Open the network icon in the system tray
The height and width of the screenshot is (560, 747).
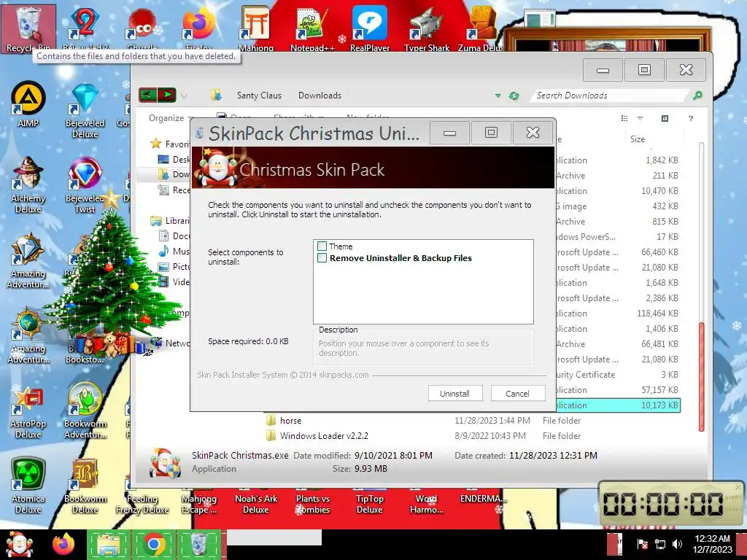pos(660,544)
